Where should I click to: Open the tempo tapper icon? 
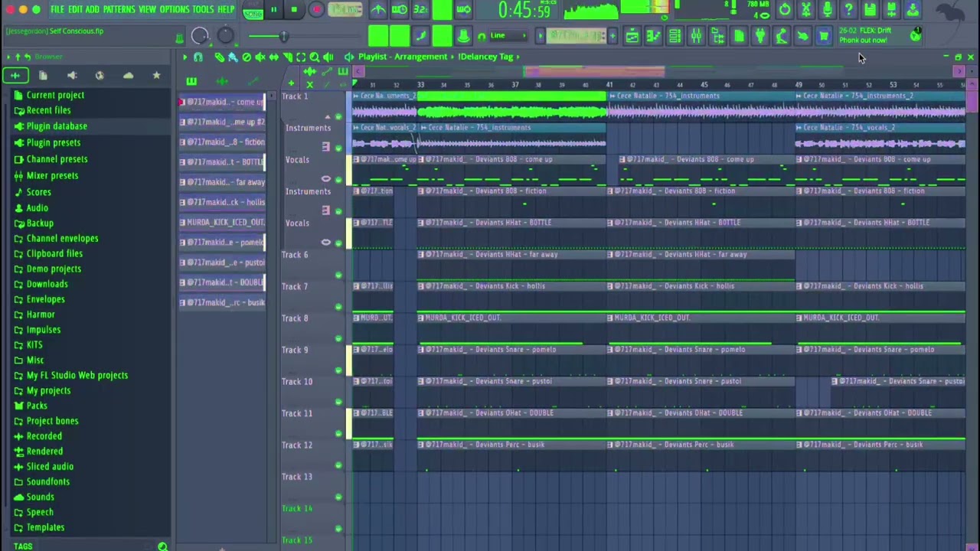click(782, 36)
